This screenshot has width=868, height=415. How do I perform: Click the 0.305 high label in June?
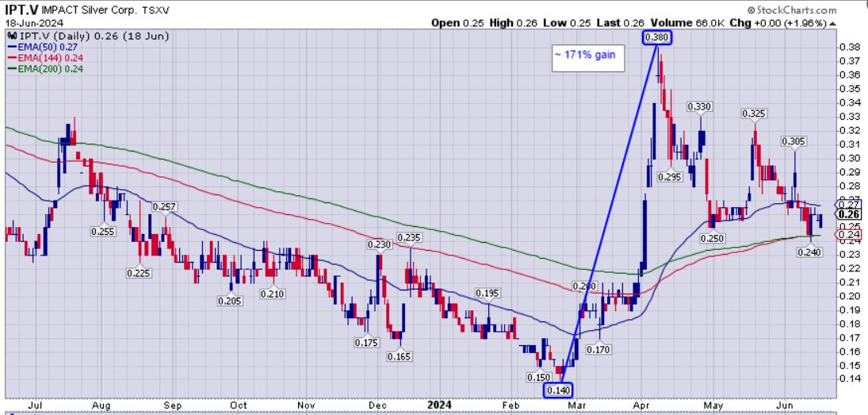[x=793, y=141]
